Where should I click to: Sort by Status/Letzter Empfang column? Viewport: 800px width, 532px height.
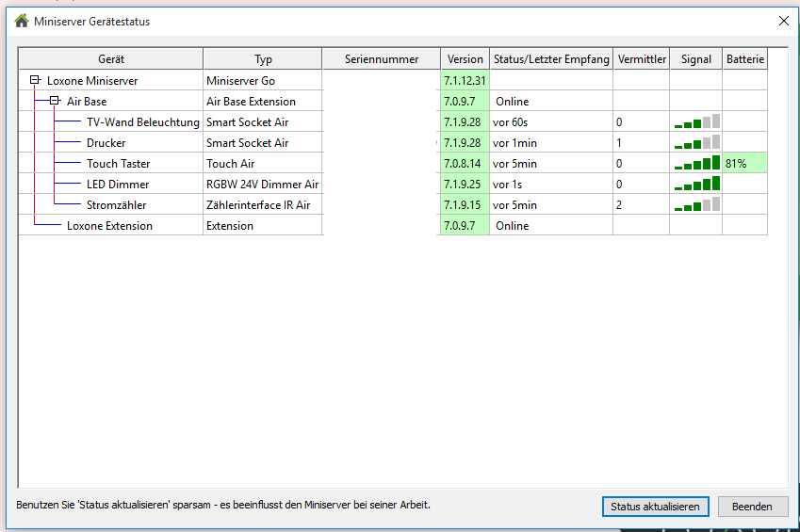(551, 59)
